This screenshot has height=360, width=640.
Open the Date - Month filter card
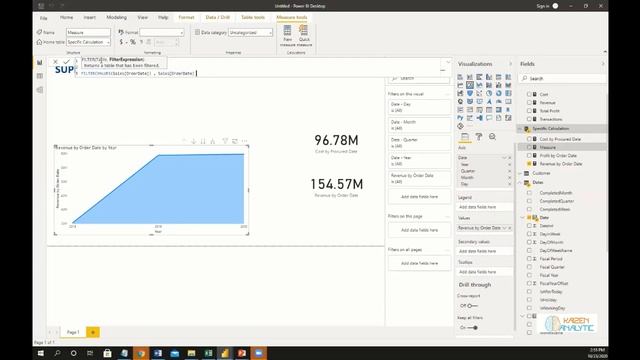point(419,125)
